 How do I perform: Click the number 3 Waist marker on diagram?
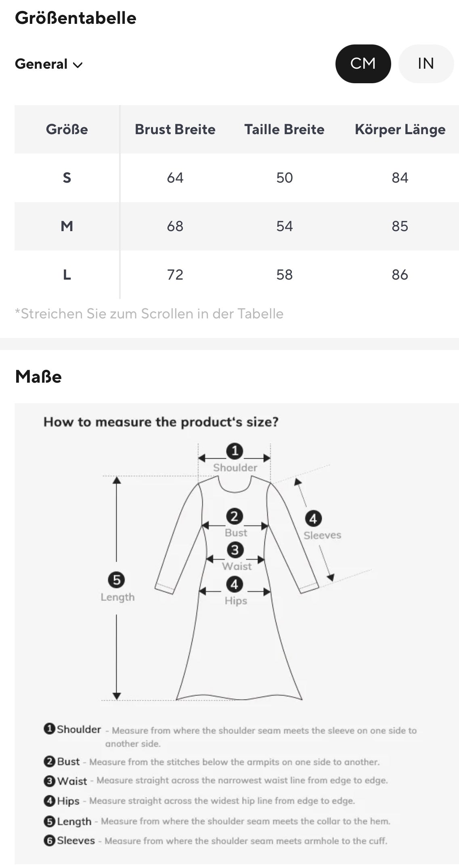235,550
